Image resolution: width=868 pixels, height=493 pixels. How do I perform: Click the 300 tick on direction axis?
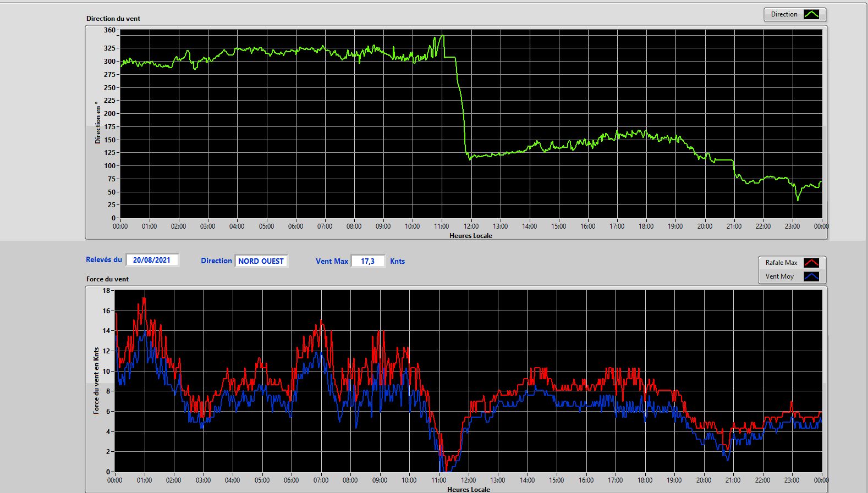click(x=109, y=62)
